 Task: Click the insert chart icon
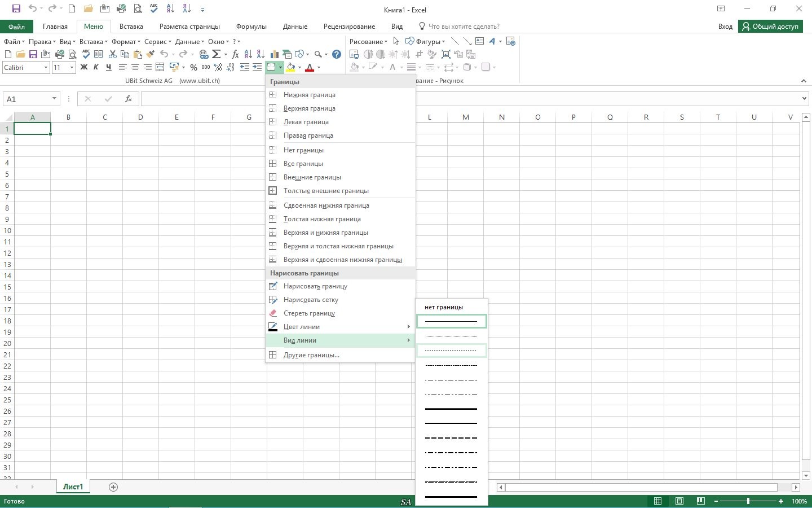coord(274,54)
